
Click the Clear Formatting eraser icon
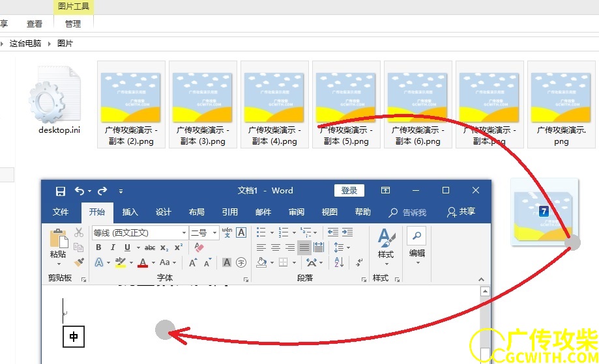pos(199,247)
